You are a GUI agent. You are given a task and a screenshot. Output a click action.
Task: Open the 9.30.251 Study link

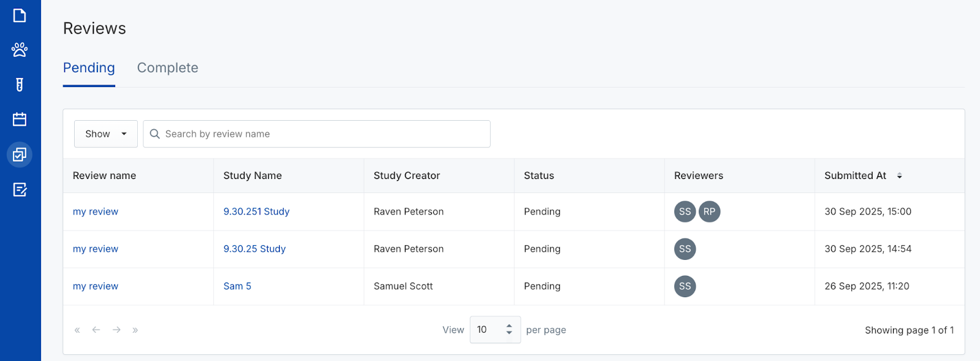256,211
